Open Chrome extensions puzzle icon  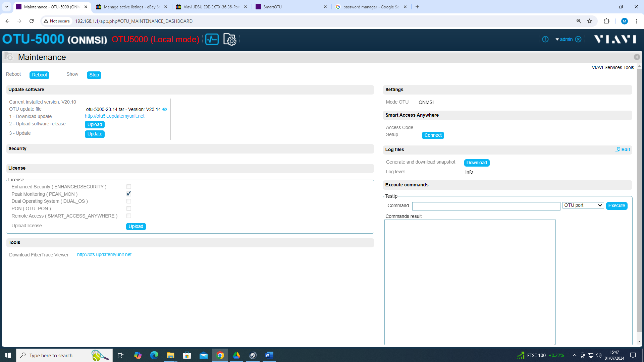606,21
